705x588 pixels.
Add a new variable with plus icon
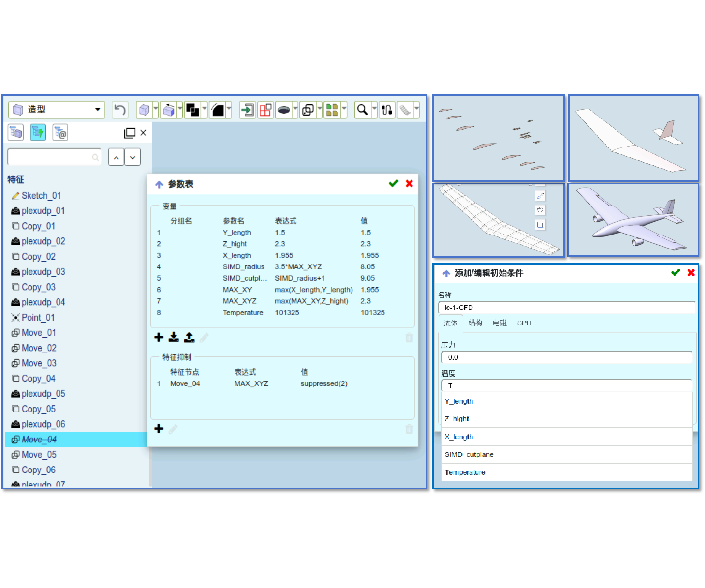pyautogui.click(x=159, y=337)
